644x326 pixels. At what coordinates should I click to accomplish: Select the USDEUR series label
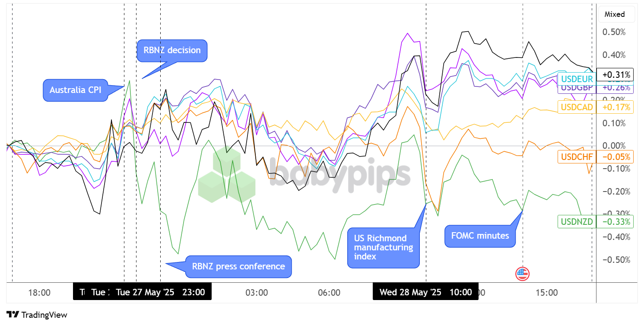point(576,79)
